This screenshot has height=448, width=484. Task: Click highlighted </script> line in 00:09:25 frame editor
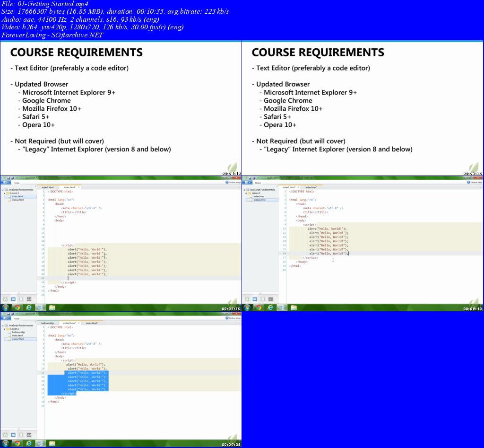point(69,393)
